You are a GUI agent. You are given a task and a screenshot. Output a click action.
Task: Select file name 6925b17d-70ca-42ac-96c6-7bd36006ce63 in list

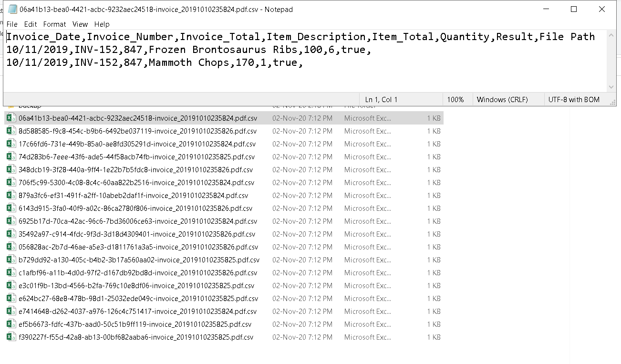coord(138,221)
